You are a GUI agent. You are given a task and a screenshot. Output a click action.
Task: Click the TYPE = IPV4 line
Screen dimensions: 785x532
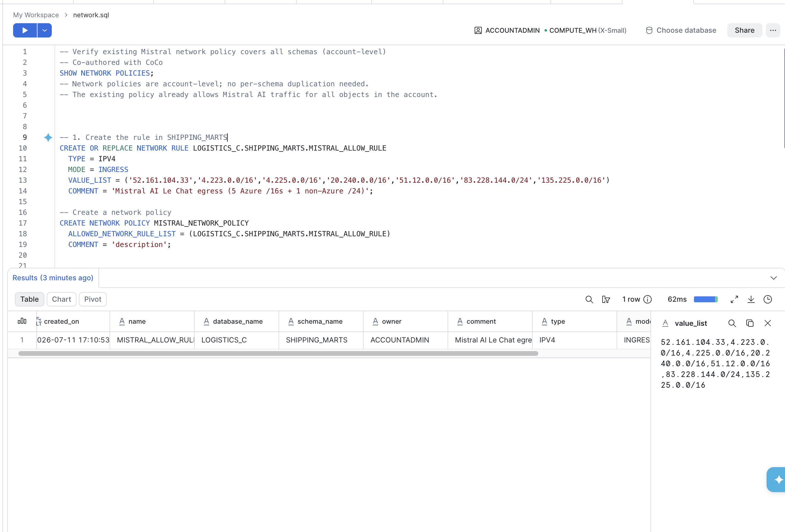[x=92, y=159]
